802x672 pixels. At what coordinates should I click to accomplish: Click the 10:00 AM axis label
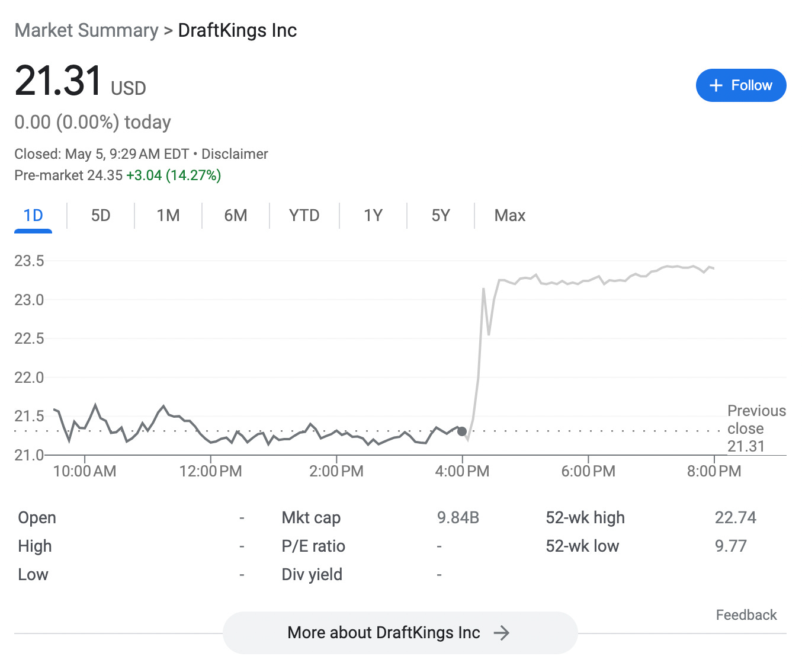[x=85, y=472]
